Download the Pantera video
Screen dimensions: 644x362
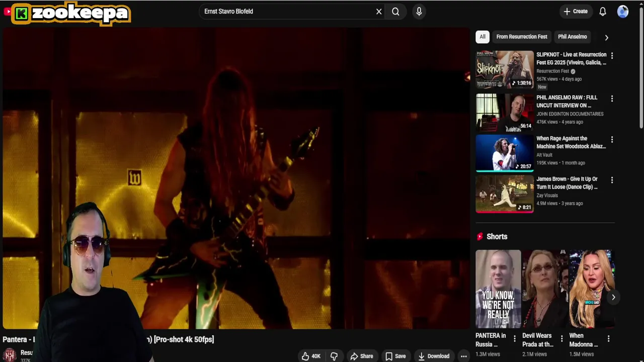[434, 356]
